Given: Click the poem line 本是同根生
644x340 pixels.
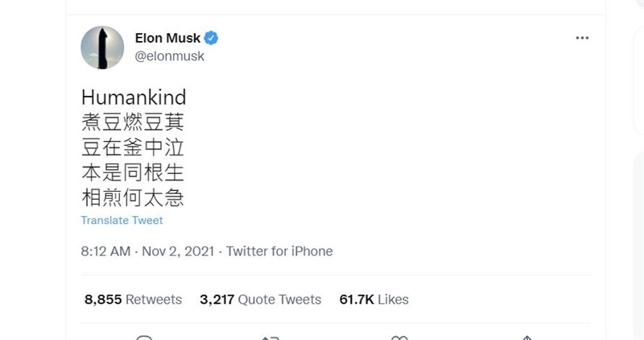Looking at the screenshot, I should (x=133, y=172).
